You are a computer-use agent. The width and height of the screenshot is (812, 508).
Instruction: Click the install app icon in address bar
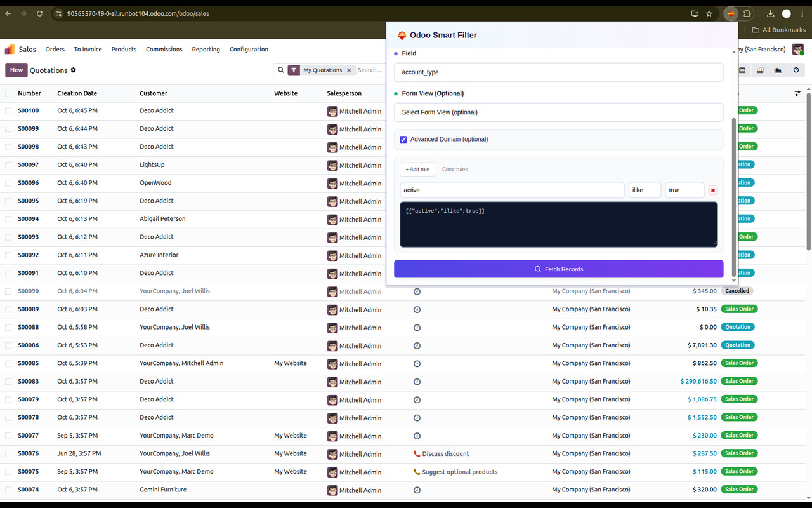point(695,13)
